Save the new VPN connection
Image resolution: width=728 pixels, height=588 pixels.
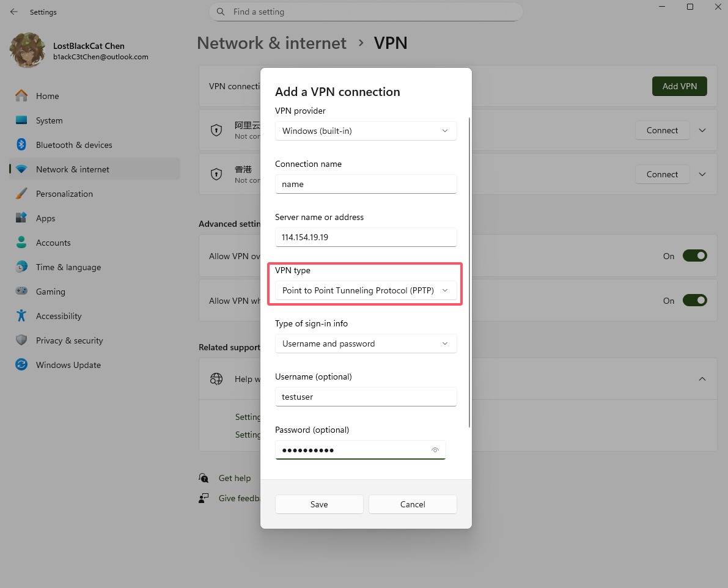(x=318, y=504)
